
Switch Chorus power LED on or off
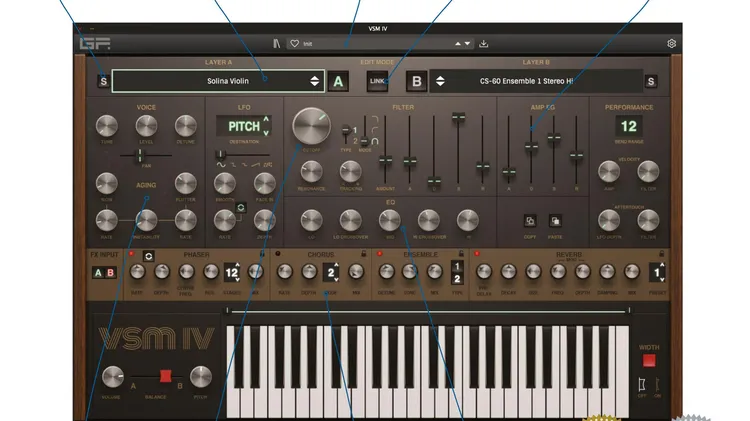(x=277, y=254)
